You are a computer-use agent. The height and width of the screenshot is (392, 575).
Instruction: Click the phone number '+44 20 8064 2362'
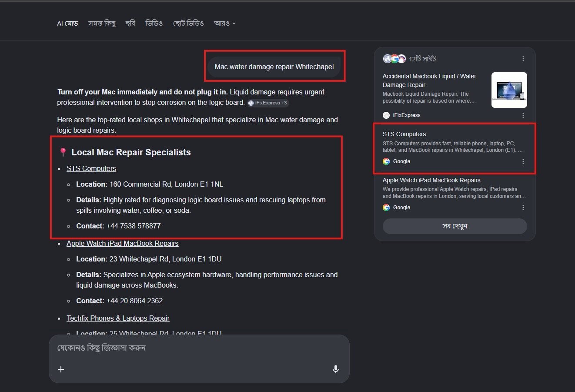pos(135,301)
